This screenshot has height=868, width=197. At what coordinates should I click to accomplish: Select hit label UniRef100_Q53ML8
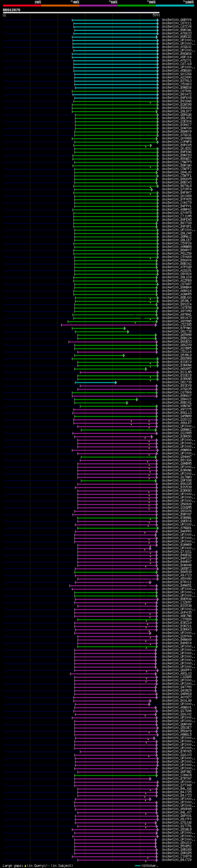tap(176, 355)
